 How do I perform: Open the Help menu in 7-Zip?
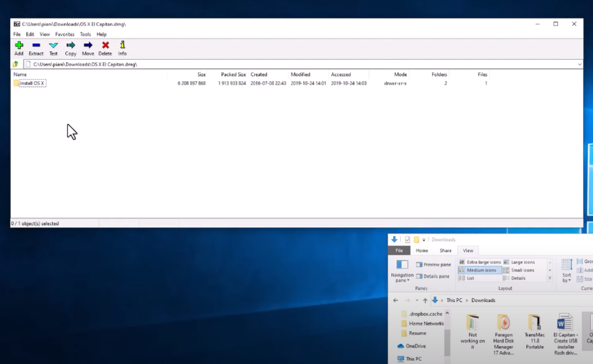(101, 34)
